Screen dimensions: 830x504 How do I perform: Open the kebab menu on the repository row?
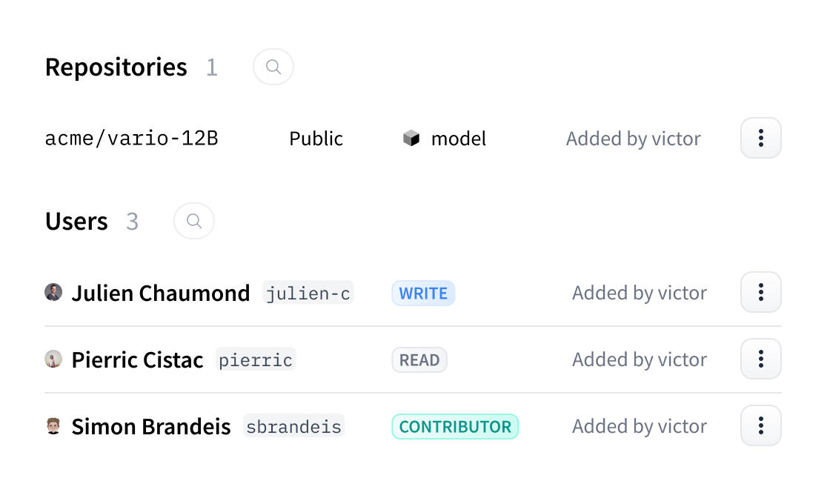tap(760, 138)
